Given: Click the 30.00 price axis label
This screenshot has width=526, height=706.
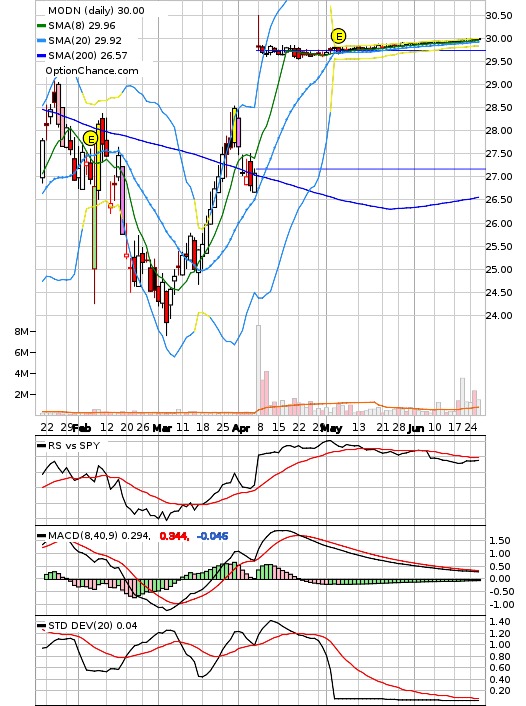Looking at the screenshot, I should [499, 39].
